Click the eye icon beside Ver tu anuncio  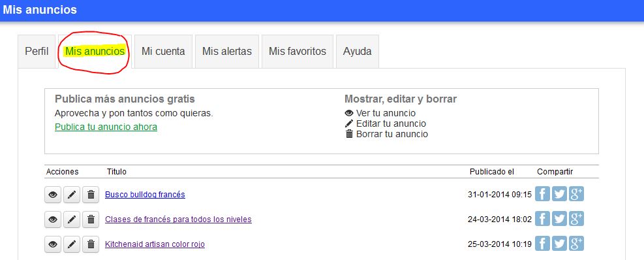point(349,113)
